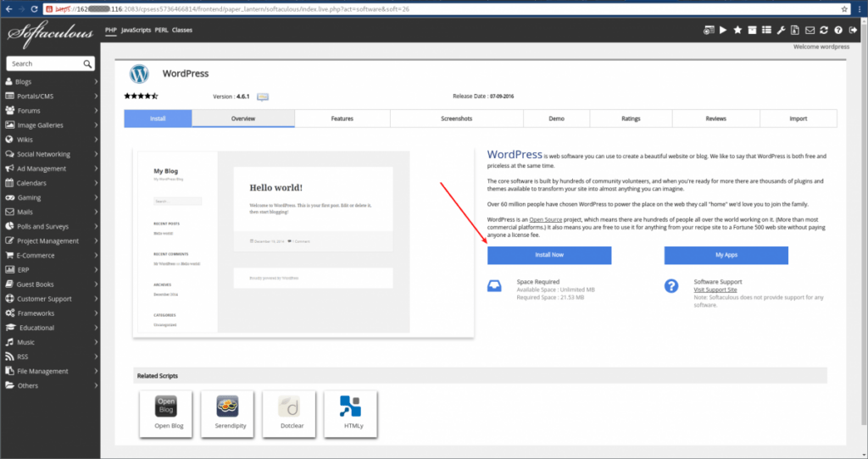
Task: Switch to the Reviews tab
Action: [715, 119]
